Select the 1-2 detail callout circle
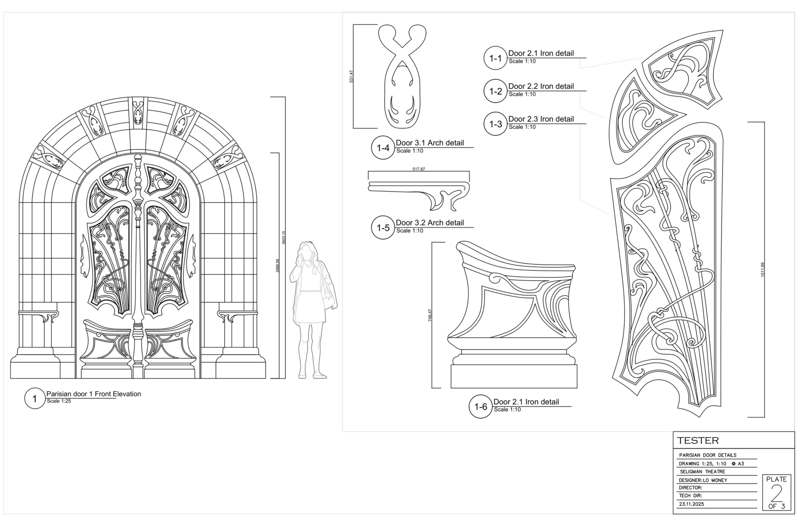798x532 pixels. pyautogui.click(x=495, y=91)
